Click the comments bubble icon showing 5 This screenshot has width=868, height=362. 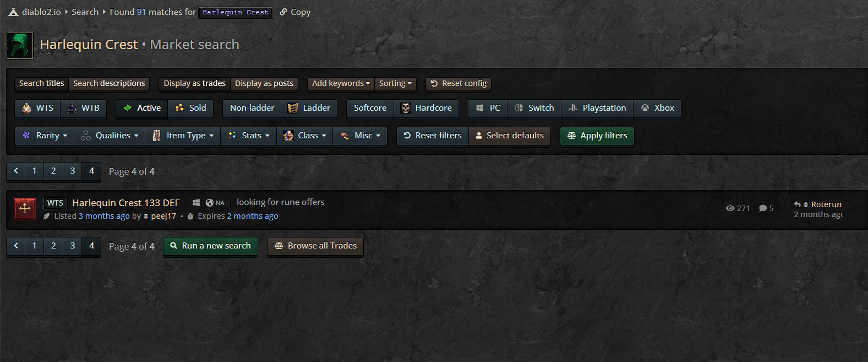point(763,208)
